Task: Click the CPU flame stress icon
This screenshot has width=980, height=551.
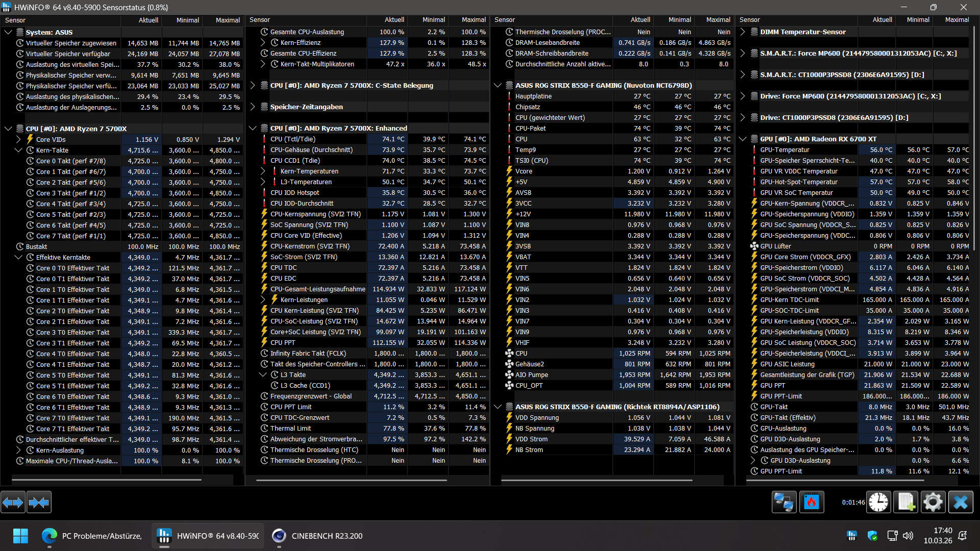Action: click(x=811, y=503)
